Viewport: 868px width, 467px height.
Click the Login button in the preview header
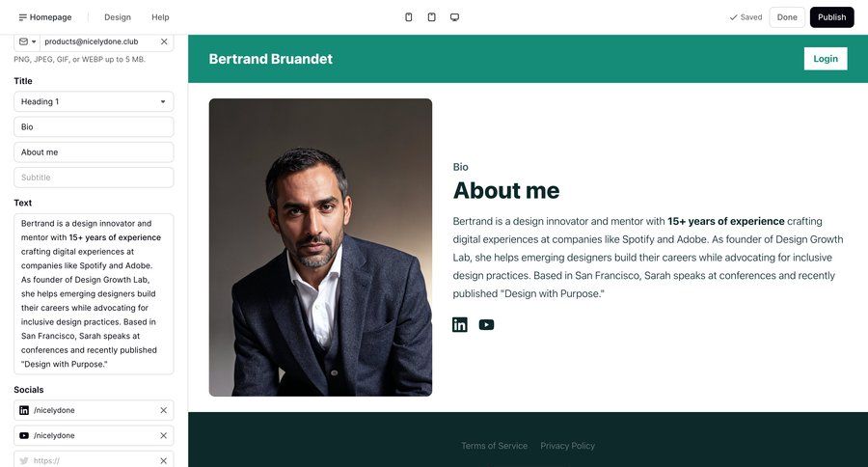pyautogui.click(x=826, y=59)
